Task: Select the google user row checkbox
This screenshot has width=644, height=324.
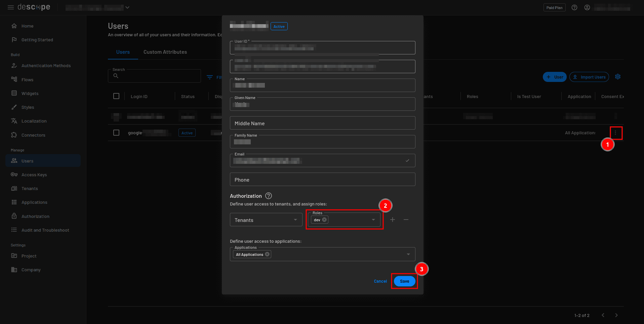Action: coord(116,133)
